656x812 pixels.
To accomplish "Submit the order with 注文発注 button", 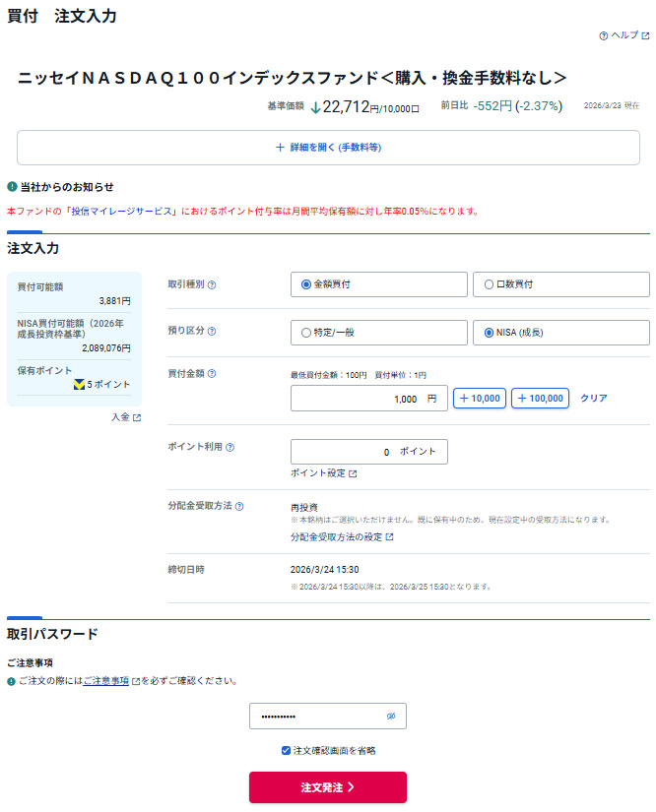I will 327,787.
